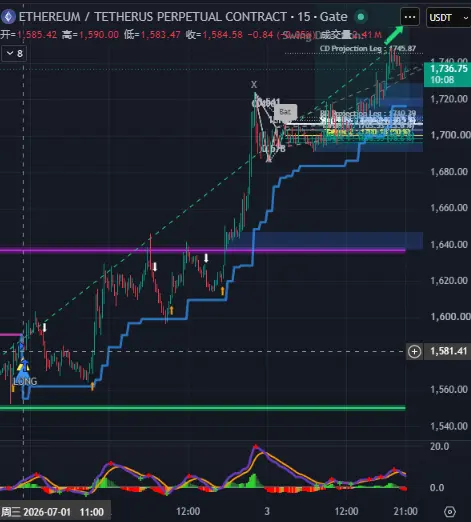Select the LONG signal label
Image resolution: width=471 pixels, height=522 pixels.
tap(25, 381)
